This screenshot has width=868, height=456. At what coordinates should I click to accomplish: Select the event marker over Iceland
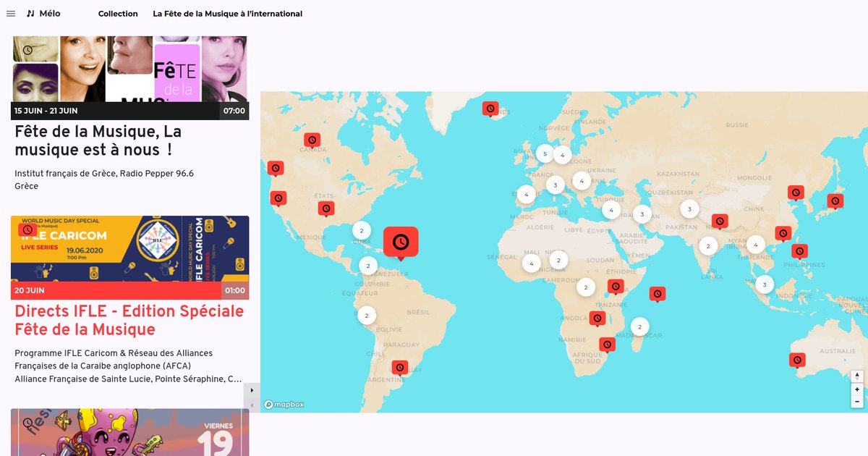[x=490, y=109]
